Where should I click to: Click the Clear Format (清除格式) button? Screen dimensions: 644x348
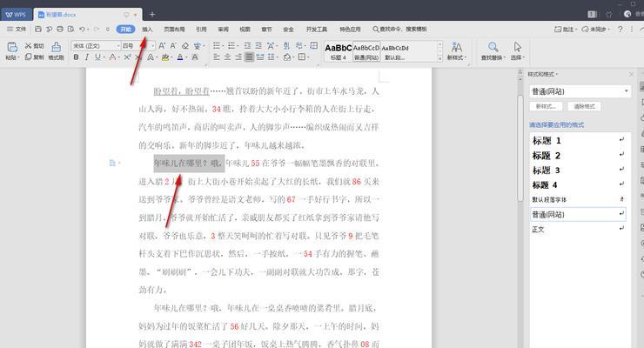click(584, 106)
